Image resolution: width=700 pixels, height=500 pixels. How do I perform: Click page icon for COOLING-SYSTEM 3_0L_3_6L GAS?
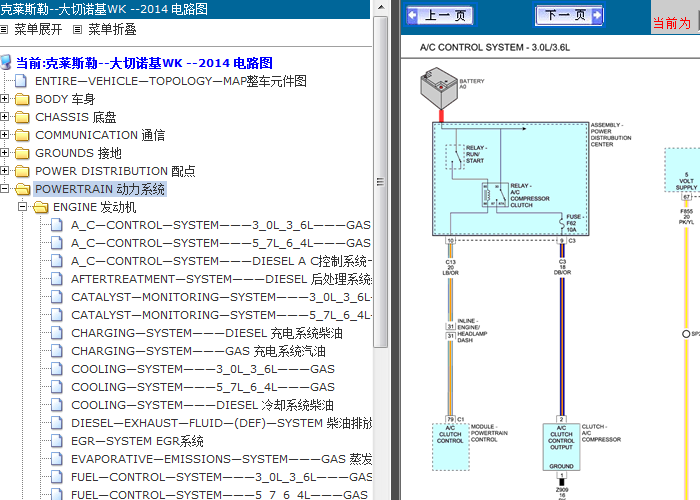(57, 369)
